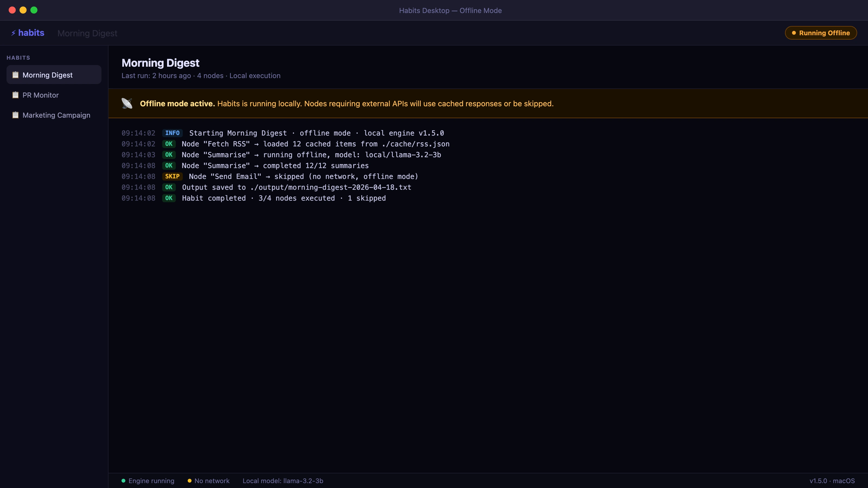868x488 pixels.
Task: Click the Morning Digest breadcrumb in header
Action: coord(87,33)
